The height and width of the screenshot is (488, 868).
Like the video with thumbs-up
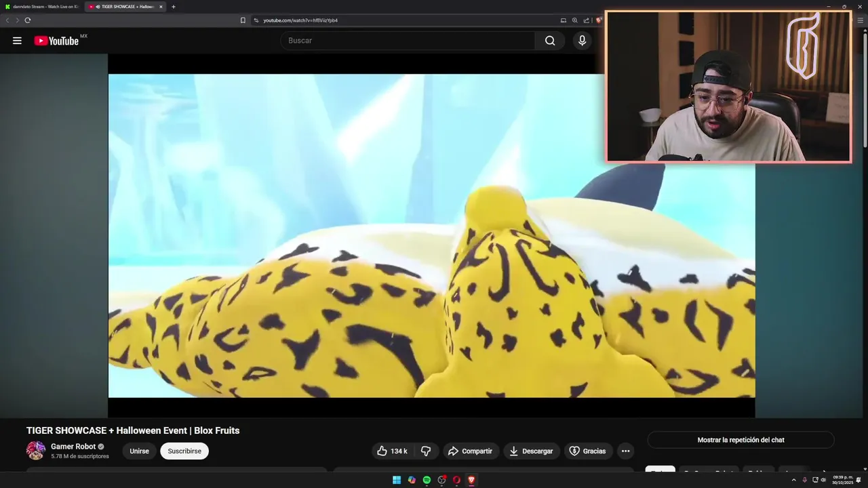(x=391, y=451)
